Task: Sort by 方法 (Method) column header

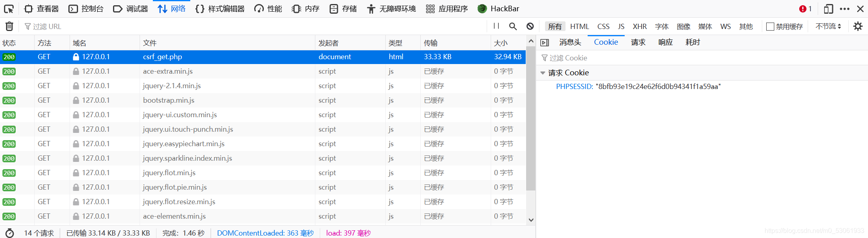Action: coord(52,43)
